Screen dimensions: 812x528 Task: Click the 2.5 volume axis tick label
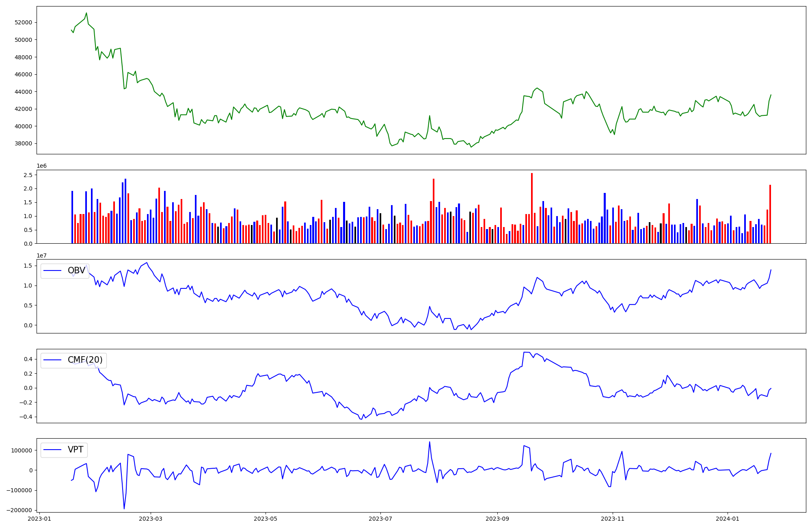(28, 175)
